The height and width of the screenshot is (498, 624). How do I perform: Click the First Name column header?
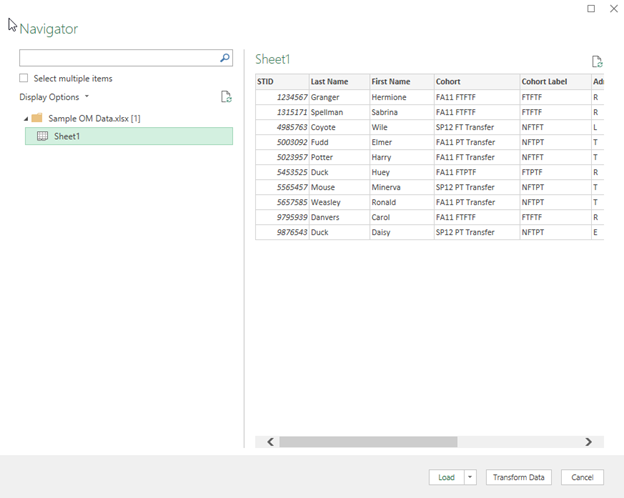[x=402, y=82]
